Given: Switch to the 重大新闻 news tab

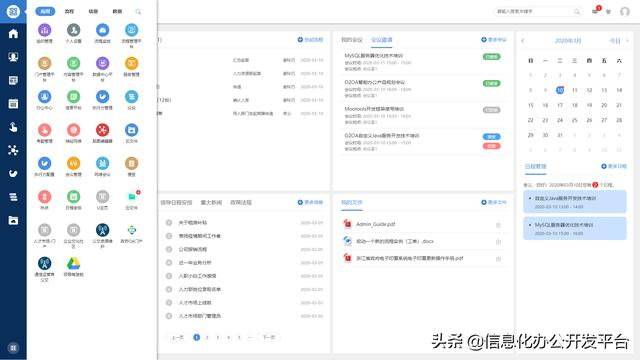Looking at the screenshot, I should (211, 202).
